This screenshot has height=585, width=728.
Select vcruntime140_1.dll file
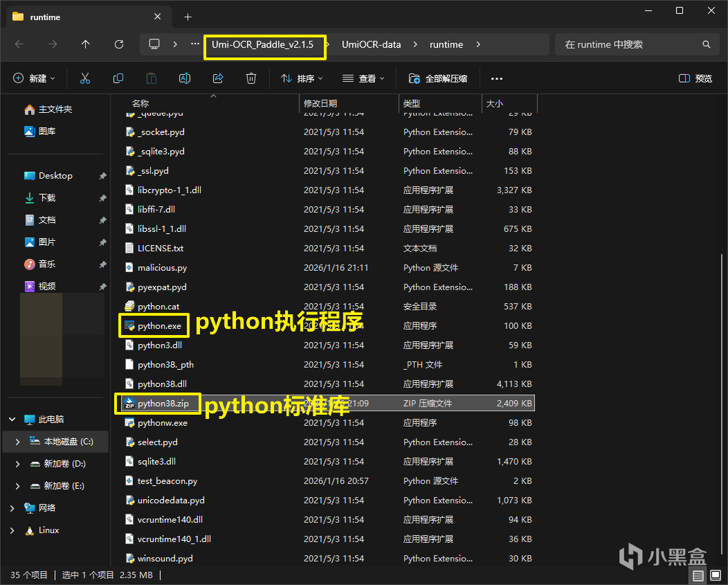(x=174, y=539)
